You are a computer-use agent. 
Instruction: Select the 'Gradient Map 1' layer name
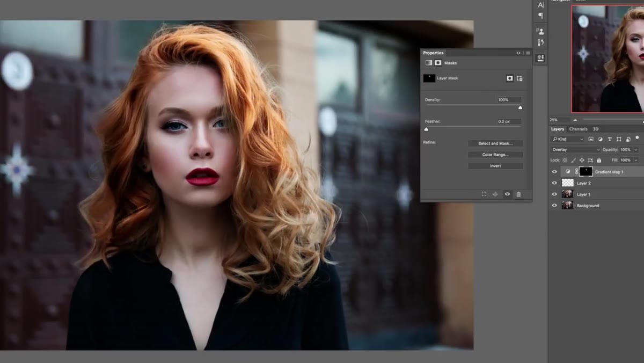pyautogui.click(x=609, y=172)
